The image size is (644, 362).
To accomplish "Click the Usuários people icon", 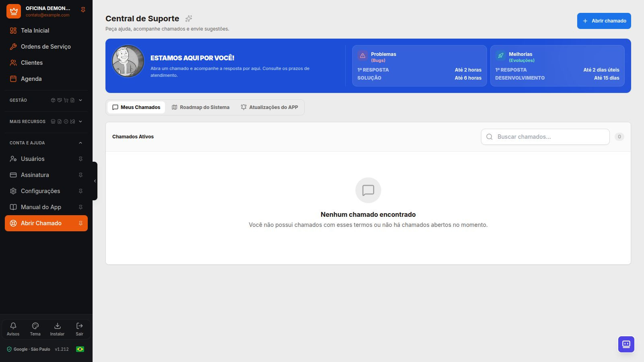I will (13, 159).
